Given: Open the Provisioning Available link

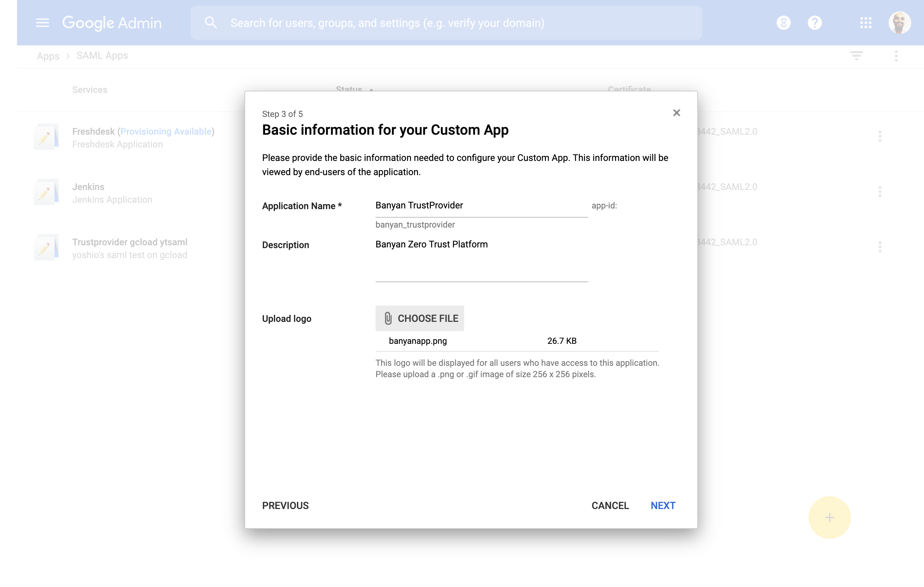Looking at the screenshot, I should point(166,131).
